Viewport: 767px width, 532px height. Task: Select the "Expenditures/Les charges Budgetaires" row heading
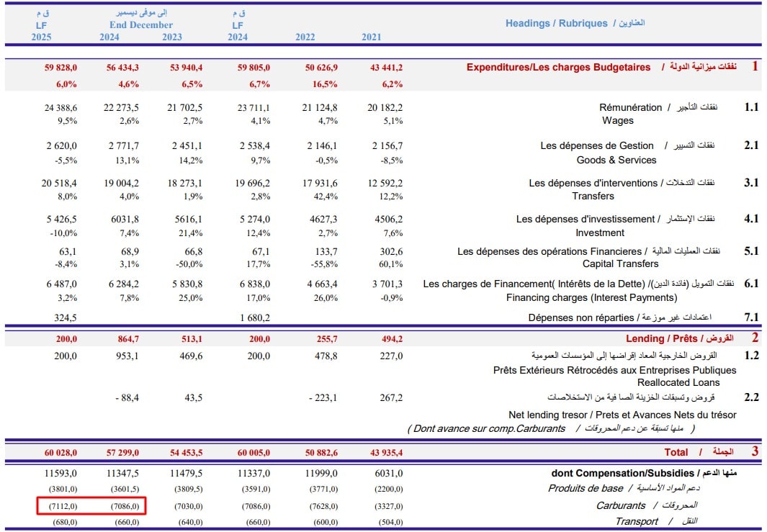pyautogui.click(x=558, y=67)
